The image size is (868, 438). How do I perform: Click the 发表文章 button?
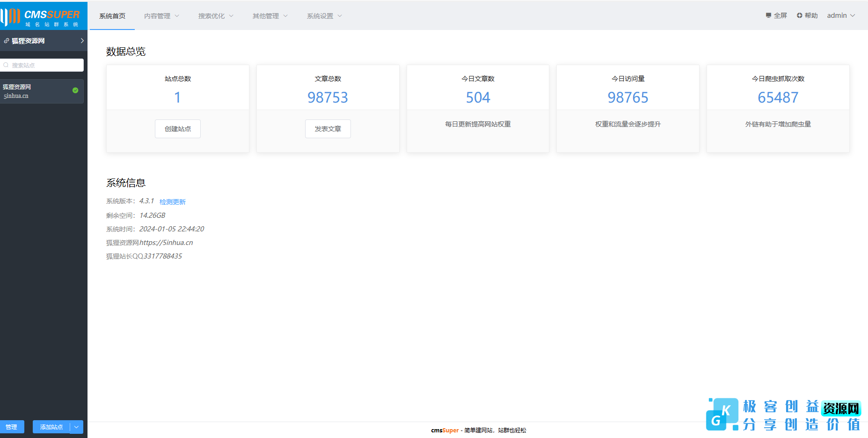[328, 129]
